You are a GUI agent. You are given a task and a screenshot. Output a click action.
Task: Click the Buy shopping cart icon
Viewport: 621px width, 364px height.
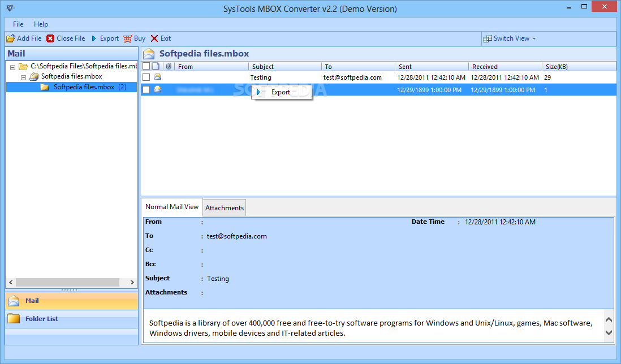coord(127,38)
